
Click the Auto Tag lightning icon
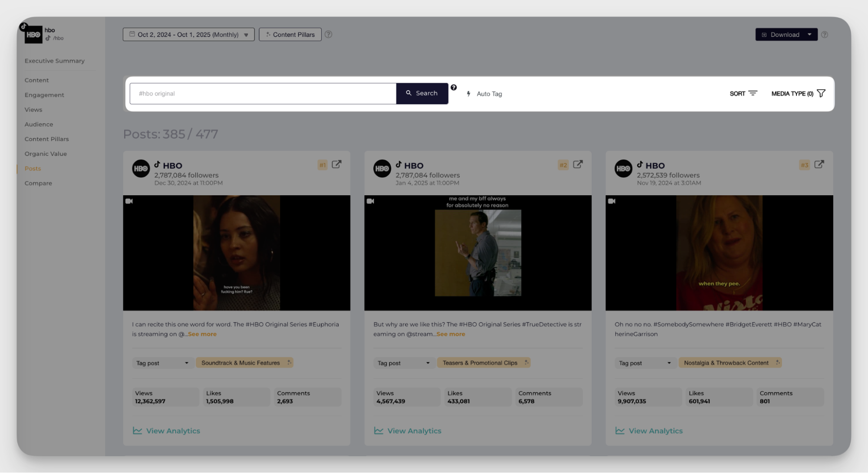click(x=469, y=94)
